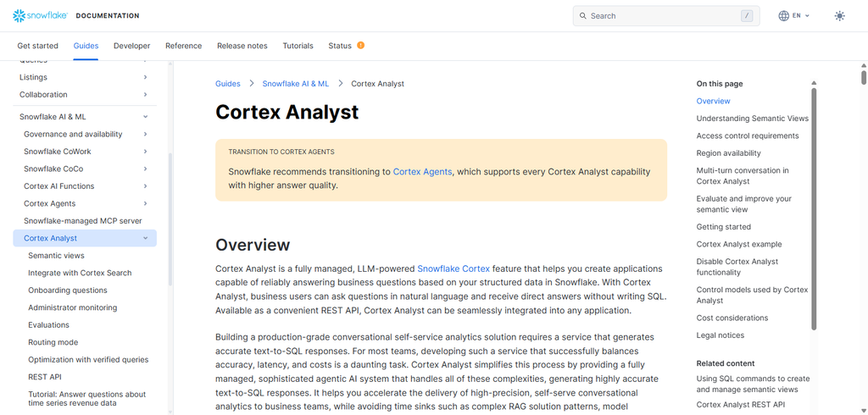Viewport: 868px width, 415px height.
Task: Expand the Cortex Agents sidebar chevron
Action: pos(145,203)
